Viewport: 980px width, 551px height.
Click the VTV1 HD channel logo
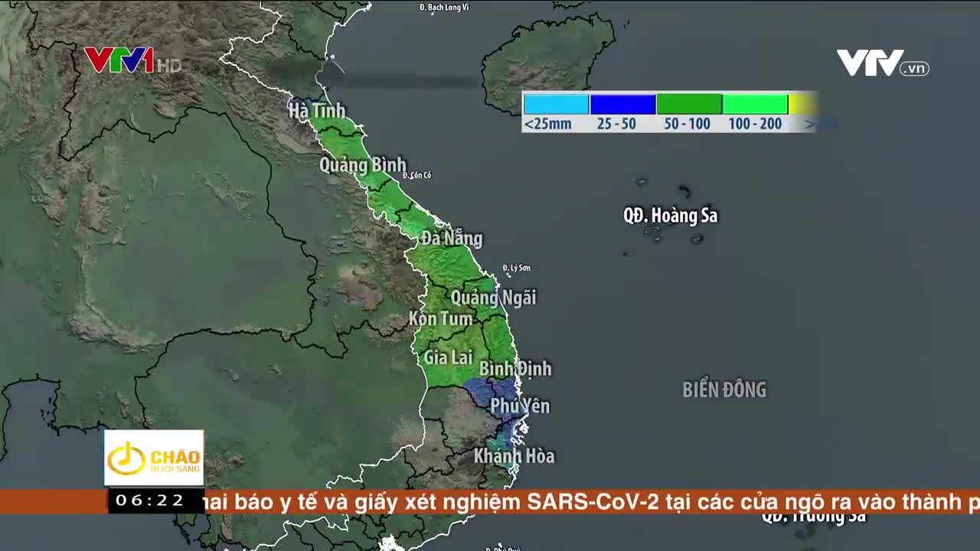(132, 60)
